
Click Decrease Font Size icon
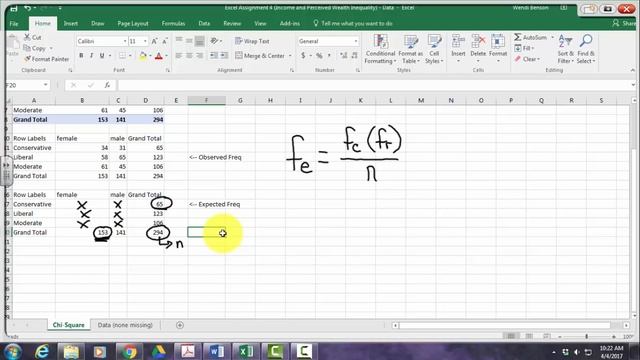[x=164, y=41]
